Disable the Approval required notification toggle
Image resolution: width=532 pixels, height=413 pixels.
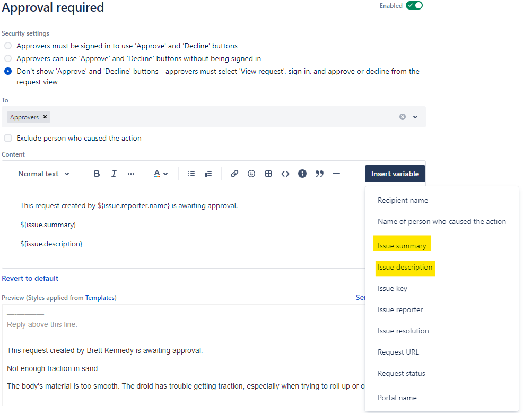tap(414, 6)
